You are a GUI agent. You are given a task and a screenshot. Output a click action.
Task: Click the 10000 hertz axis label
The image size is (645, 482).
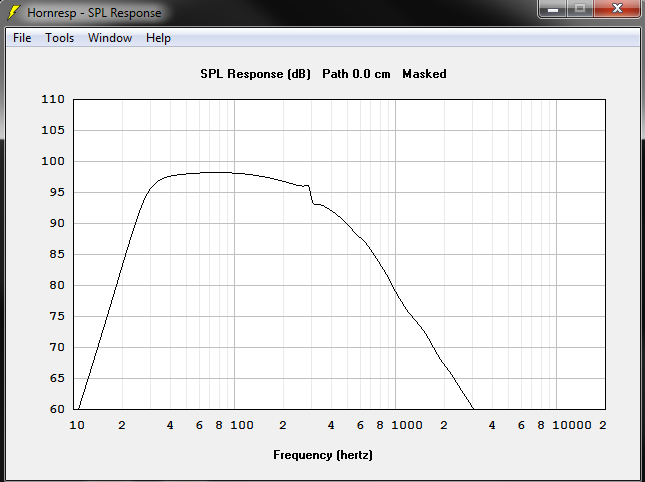pos(572,425)
